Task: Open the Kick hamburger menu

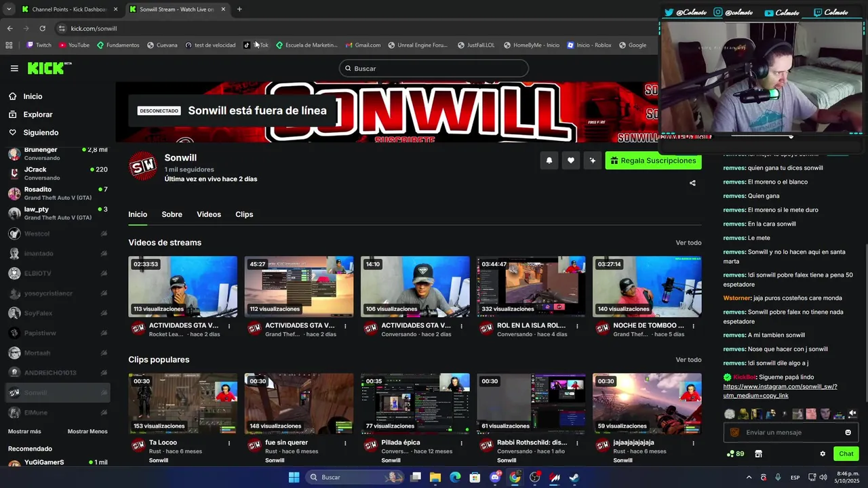Action: pos(14,68)
